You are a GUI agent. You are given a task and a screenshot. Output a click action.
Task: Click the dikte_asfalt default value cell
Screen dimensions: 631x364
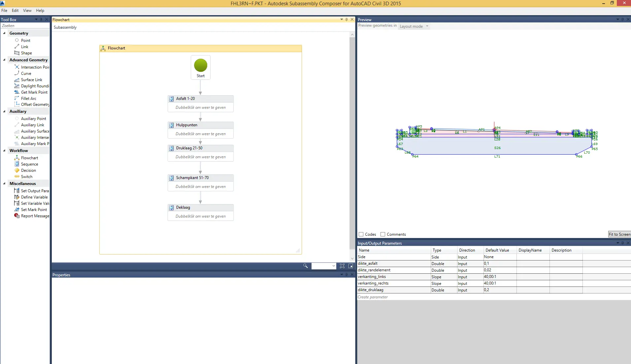[x=500, y=263]
